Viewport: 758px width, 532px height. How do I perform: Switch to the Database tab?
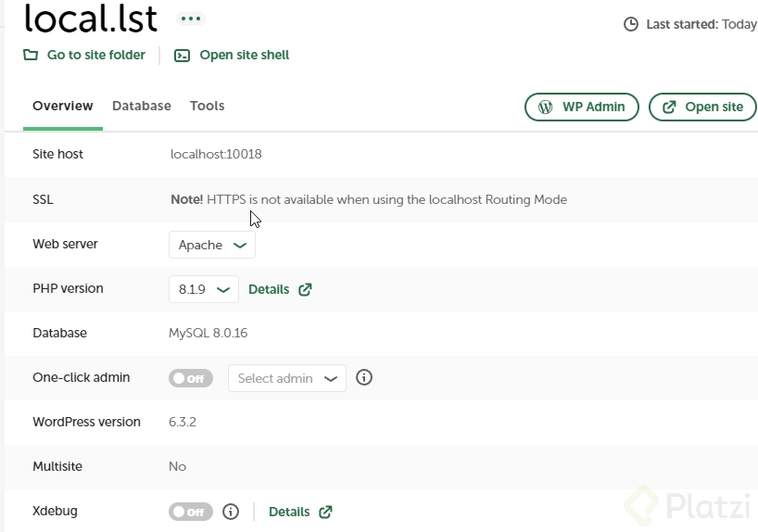coord(142,106)
